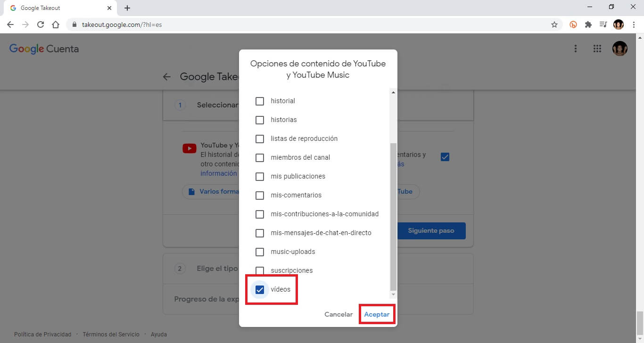This screenshot has width=644, height=343.
Task: Check the historial checkbox
Action: click(x=260, y=101)
